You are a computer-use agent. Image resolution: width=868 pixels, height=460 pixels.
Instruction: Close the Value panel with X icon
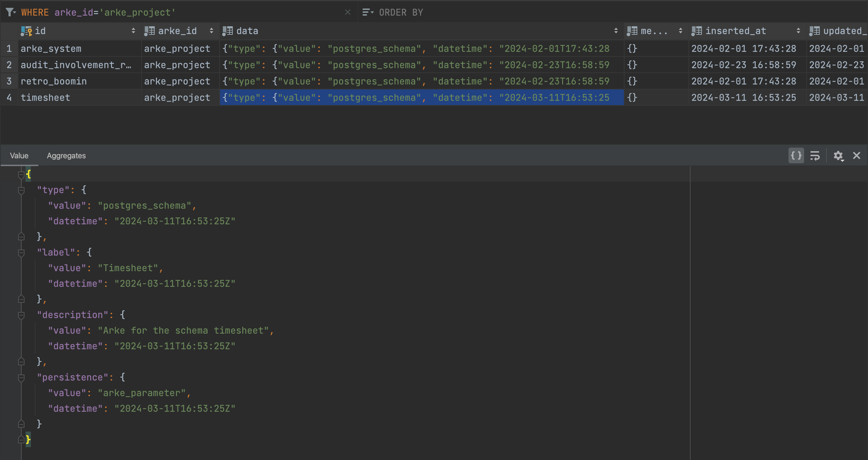[857, 155]
